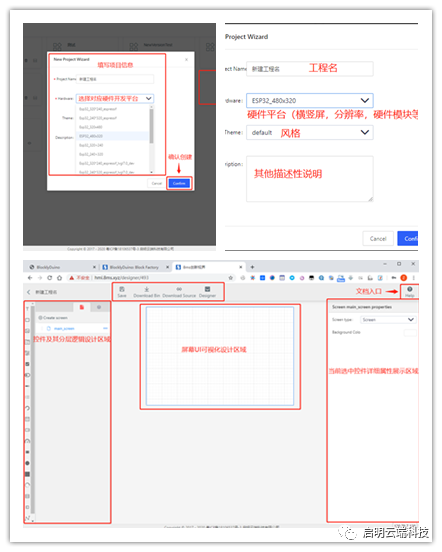Image resolution: width=442 pixels, height=552 pixels.
Task: Bookmark the page with the star icon
Action: tap(231, 277)
